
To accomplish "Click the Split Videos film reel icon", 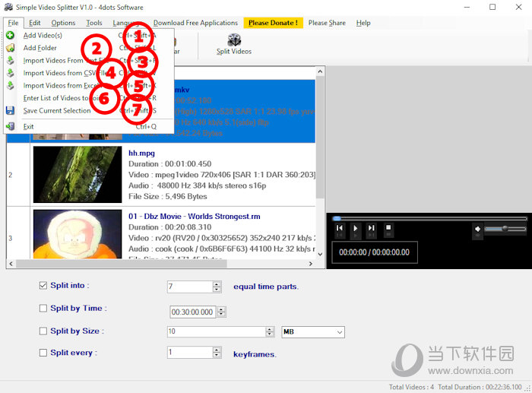I will pyautogui.click(x=234, y=40).
